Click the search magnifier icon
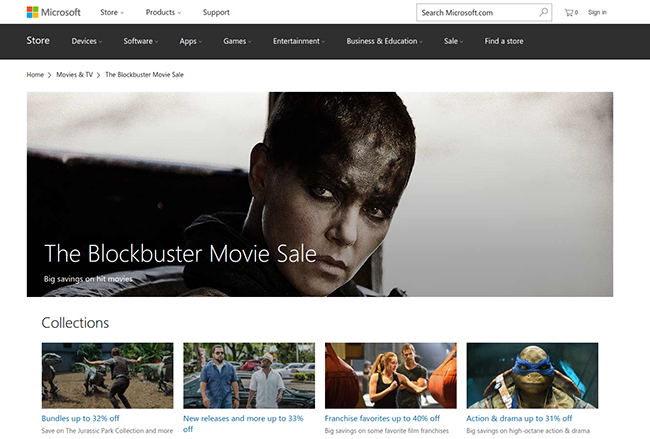Screen dimensions: 650x439 pyautogui.click(x=543, y=12)
